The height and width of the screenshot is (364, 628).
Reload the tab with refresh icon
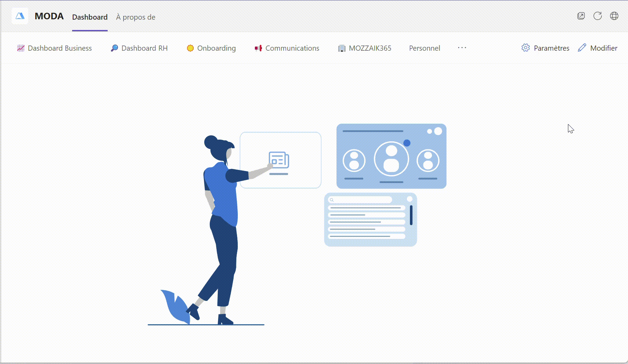598,16
